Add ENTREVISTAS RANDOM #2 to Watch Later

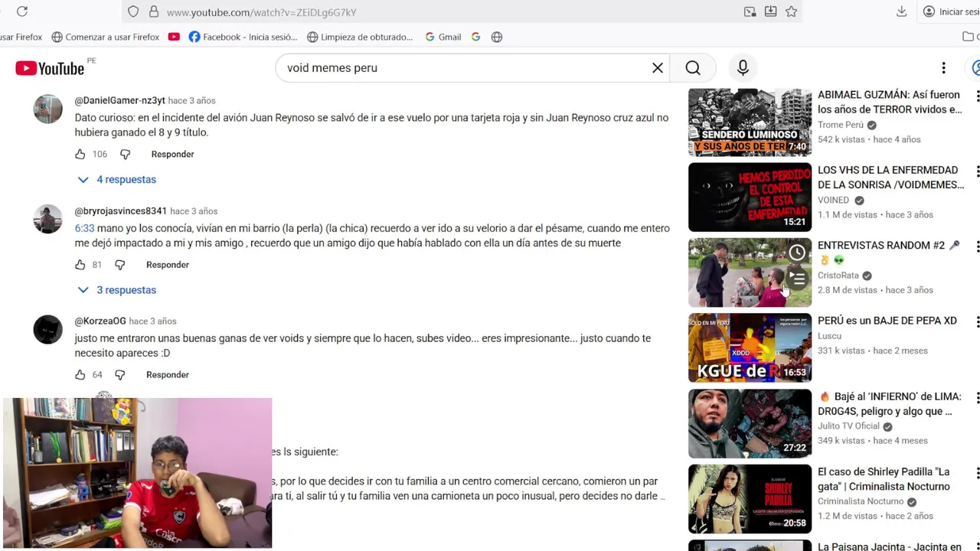797,253
